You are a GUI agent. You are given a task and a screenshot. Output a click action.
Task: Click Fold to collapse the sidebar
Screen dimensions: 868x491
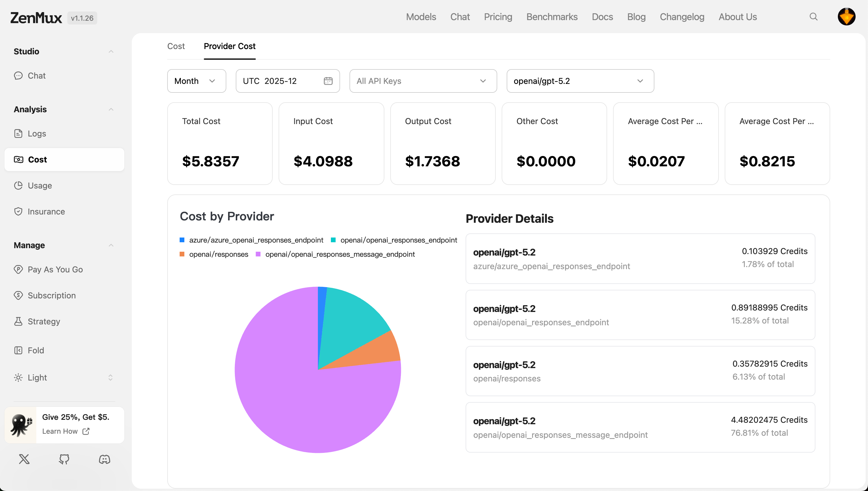coord(35,350)
